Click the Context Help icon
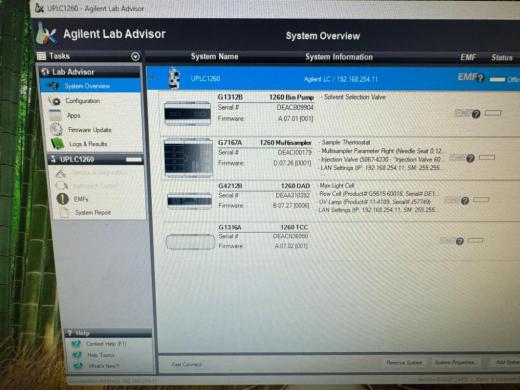 coord(76,343)
